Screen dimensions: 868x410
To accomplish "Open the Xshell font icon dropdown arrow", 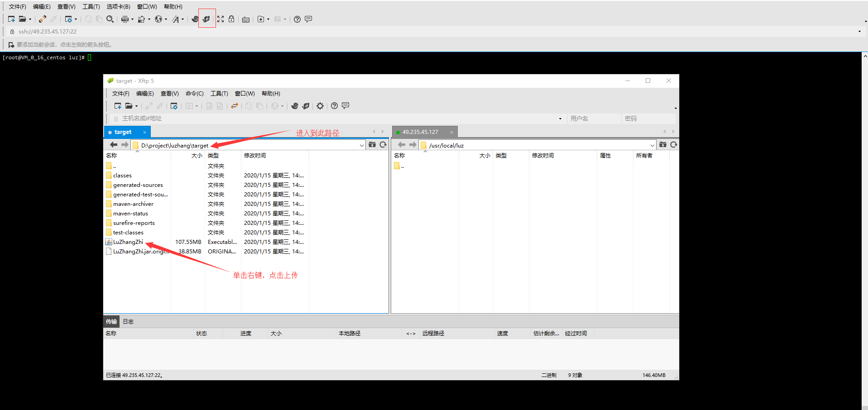I will (x=183, y=19).
